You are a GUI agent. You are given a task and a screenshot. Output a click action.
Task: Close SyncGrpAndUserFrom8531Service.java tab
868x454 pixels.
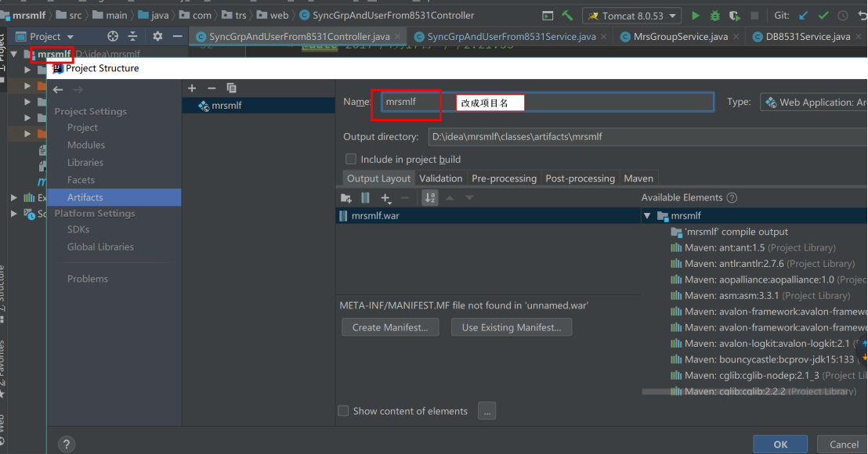point(603,37)
